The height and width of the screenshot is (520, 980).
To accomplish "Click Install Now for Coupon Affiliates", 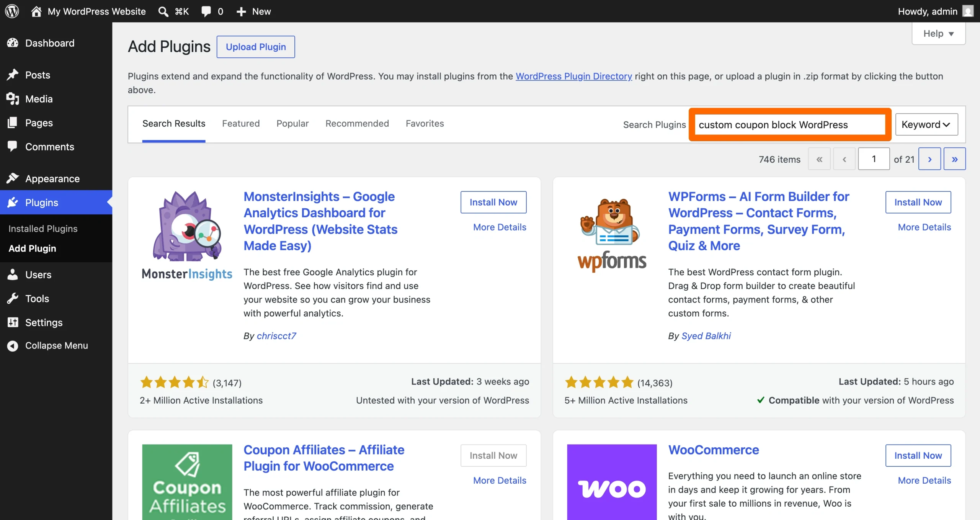I will tap(493, 455).
